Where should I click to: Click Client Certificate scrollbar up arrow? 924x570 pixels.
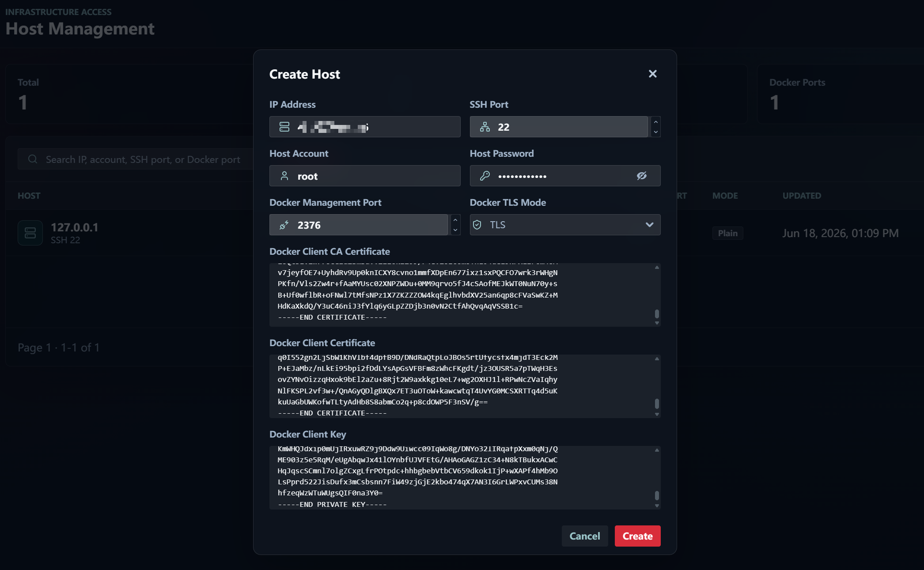(x=657, y=359)
